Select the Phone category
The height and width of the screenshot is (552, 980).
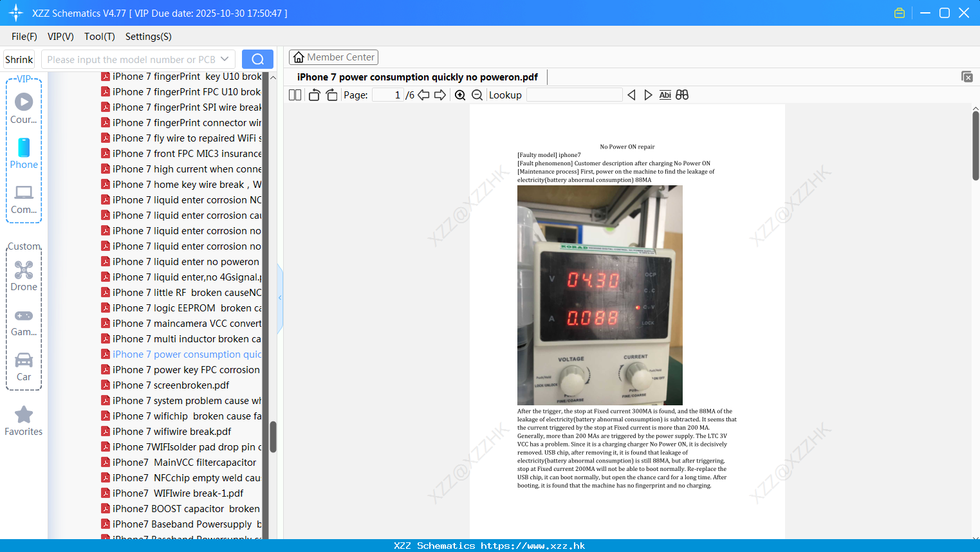point(24,153)
